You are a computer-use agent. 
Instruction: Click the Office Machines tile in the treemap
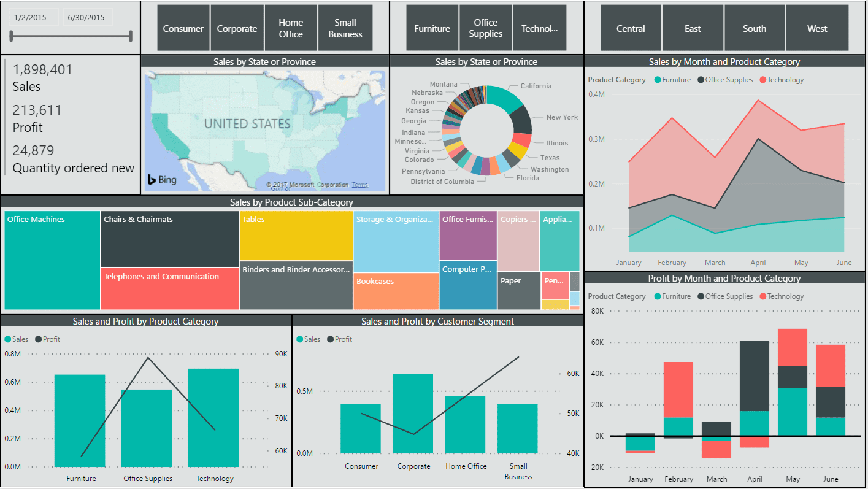pyautogui.click(x=52, y=260)
